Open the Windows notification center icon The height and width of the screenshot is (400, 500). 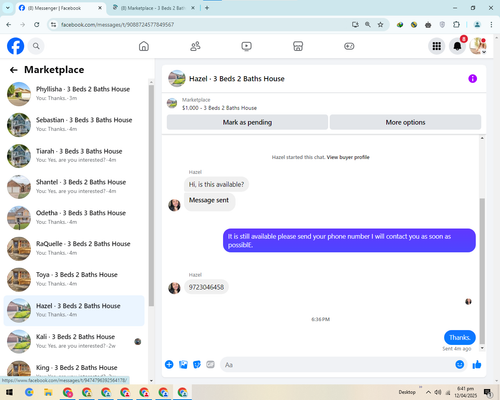488,392
